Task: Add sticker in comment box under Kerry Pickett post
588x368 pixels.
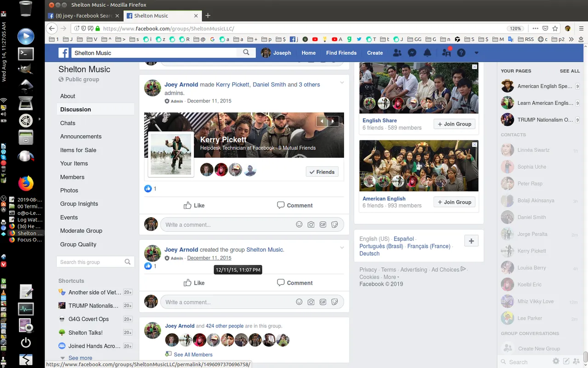Action: pos(335,224)
